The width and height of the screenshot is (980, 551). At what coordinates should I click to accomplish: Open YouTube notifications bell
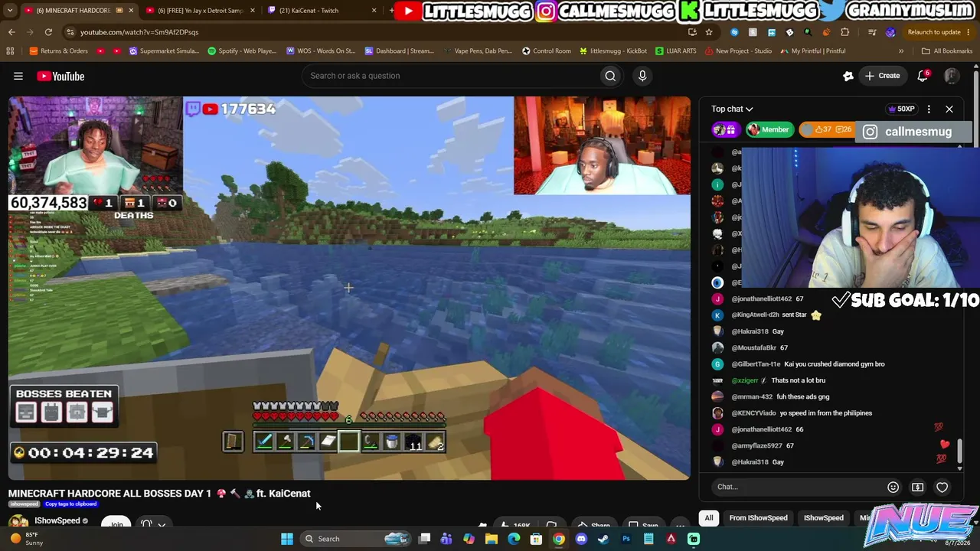pyautogui.click(x=923, y=76)
